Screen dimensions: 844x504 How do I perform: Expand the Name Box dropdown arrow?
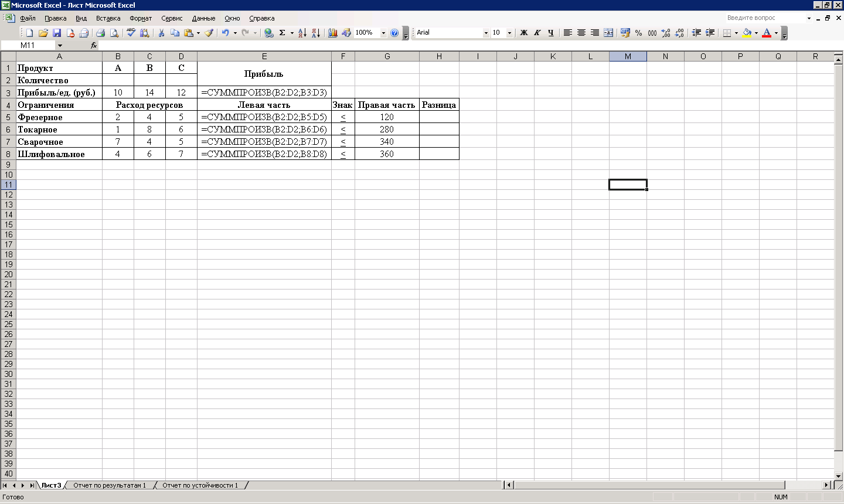click(60, 45)
